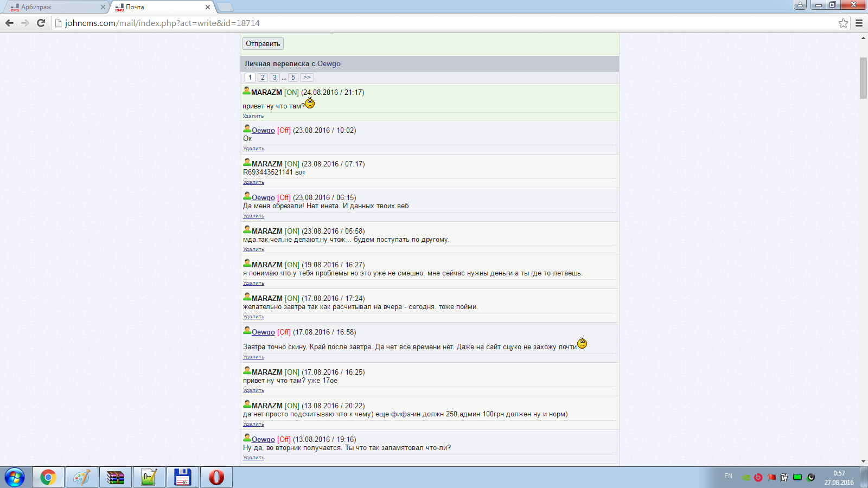Image resolution: width=868 pixels, height=488 pixels.
Task: Open the Chrome hamburger menu
Action: coord(859,23)
